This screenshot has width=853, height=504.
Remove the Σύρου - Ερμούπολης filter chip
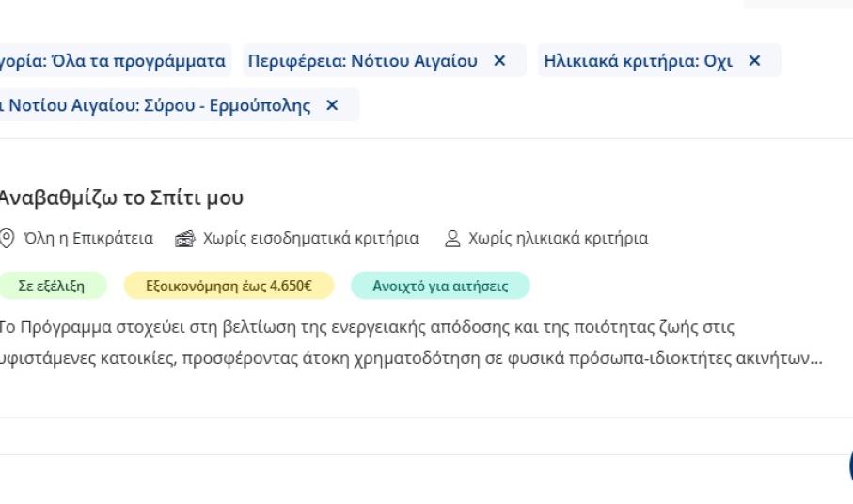[x=331, y=105]
